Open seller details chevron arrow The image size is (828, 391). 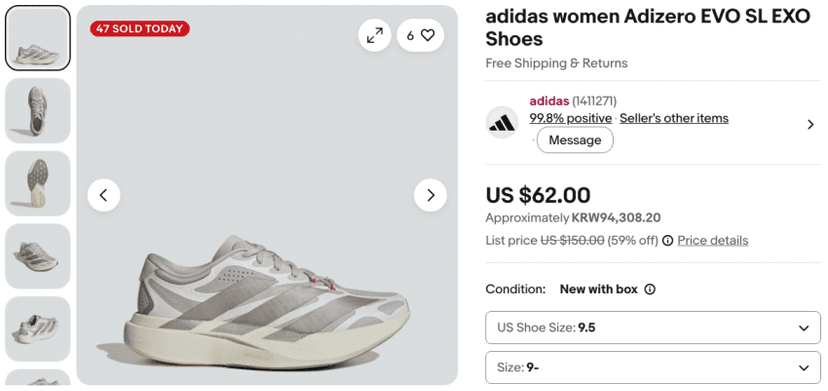pyautogui.click(x=811, y=125)
